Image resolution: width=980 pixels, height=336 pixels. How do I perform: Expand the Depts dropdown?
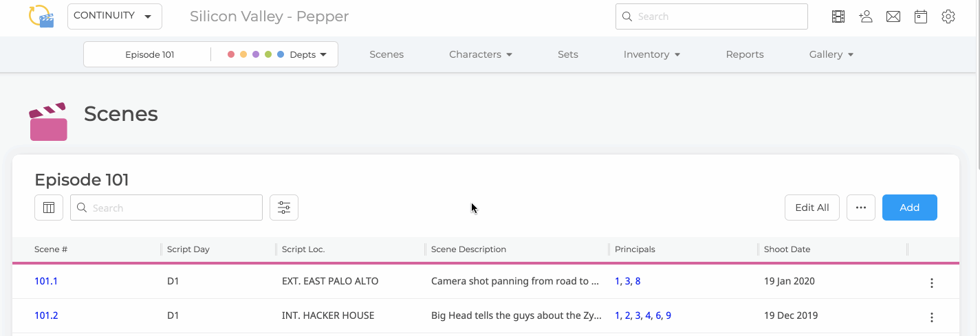[307, 54]
